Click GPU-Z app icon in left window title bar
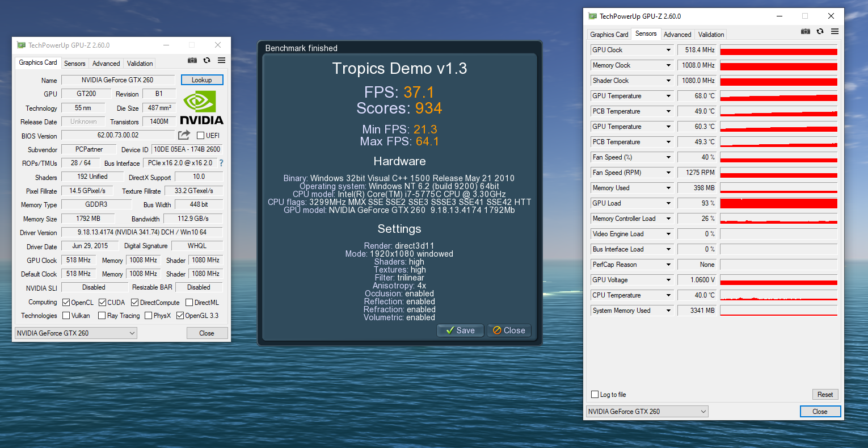Screen dimensions: 868x448 coord(22,45)
